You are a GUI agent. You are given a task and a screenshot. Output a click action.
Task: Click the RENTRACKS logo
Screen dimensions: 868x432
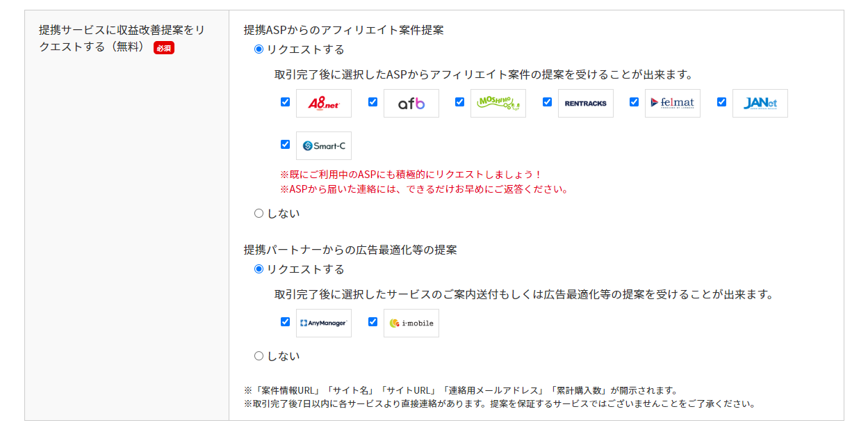tap(586, 102)
